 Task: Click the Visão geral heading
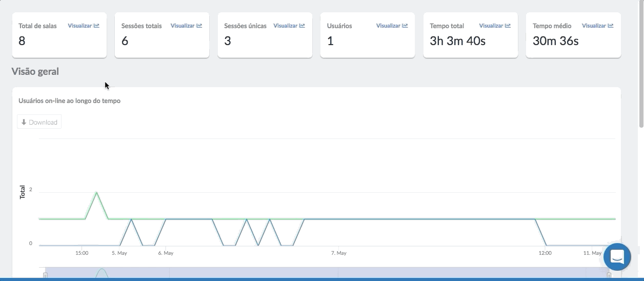pos(35,71)
